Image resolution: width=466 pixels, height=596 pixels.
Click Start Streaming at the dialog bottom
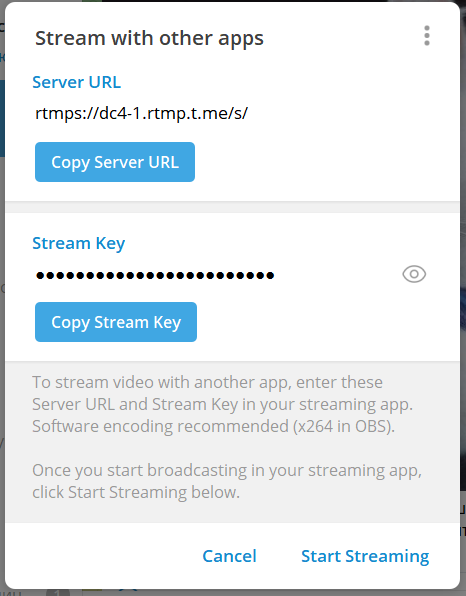[365, 556]
